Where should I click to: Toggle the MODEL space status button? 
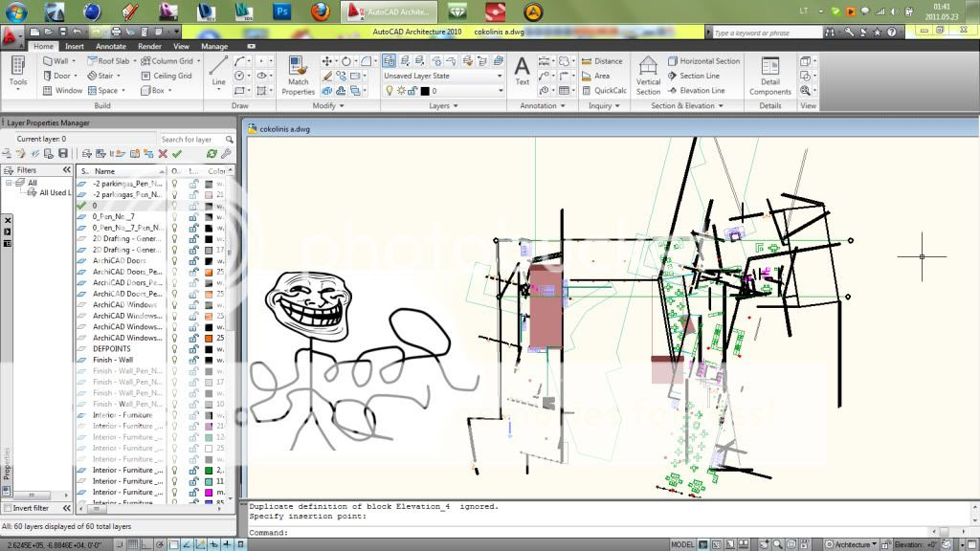682,544
